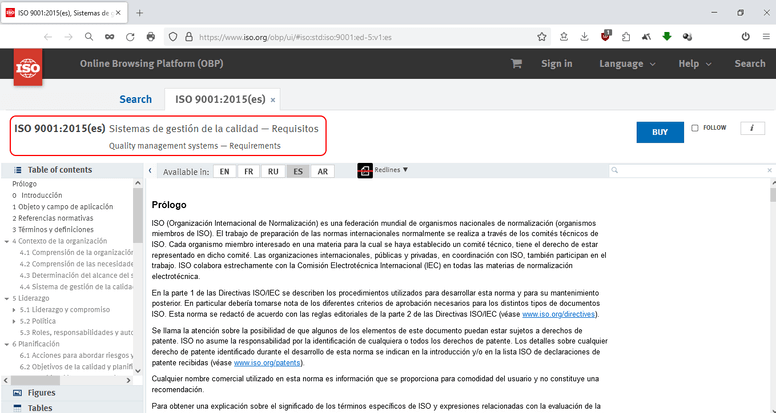The width and height of the screenshot is (776, 413).
Task: Clear document search with x icon
Action: point(770,171)
